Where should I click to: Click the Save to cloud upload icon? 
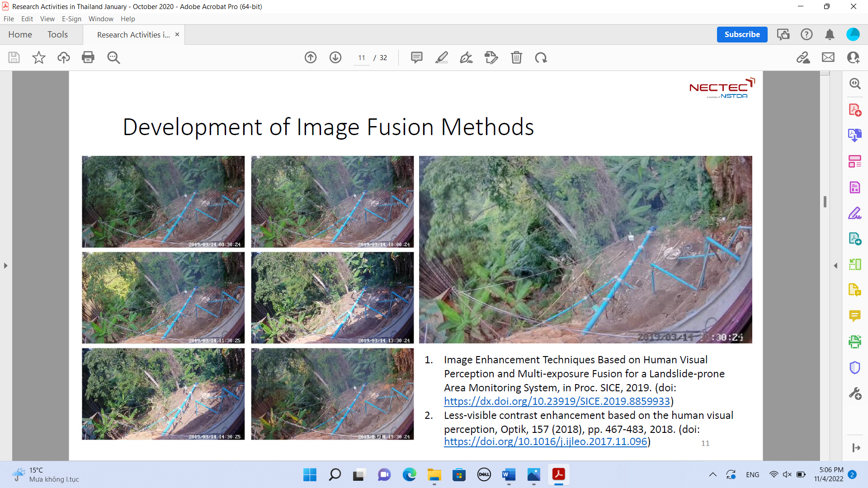tap(63, 57)
